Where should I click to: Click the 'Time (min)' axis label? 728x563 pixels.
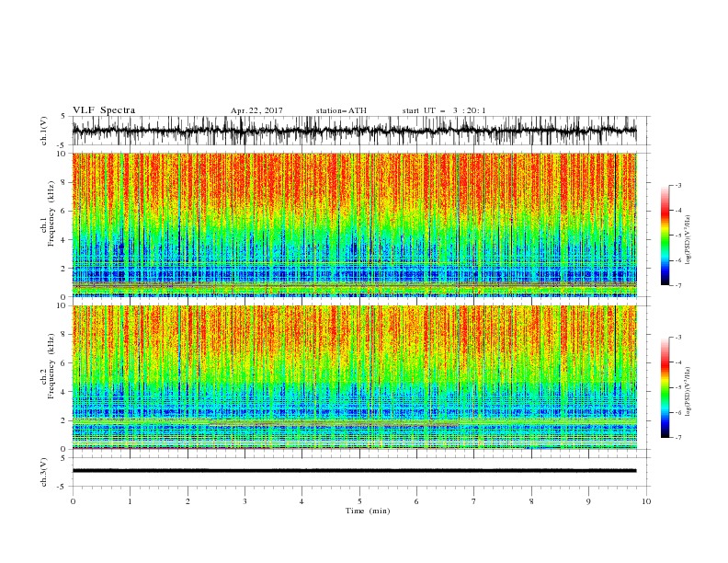click(368, 511)
